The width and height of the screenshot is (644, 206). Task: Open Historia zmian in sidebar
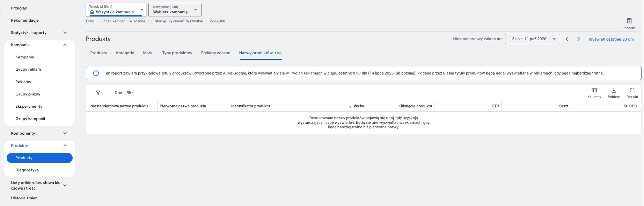pos(24,198)
